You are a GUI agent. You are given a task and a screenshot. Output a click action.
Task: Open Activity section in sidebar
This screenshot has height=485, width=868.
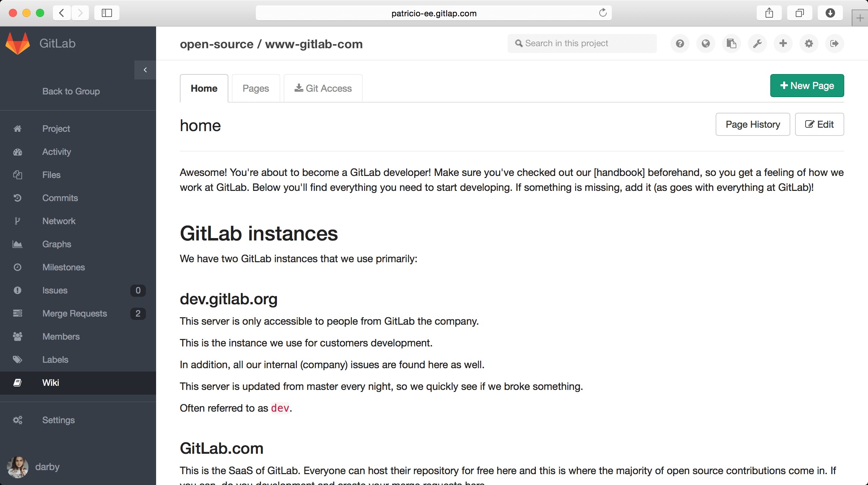(x=56, y=151)
